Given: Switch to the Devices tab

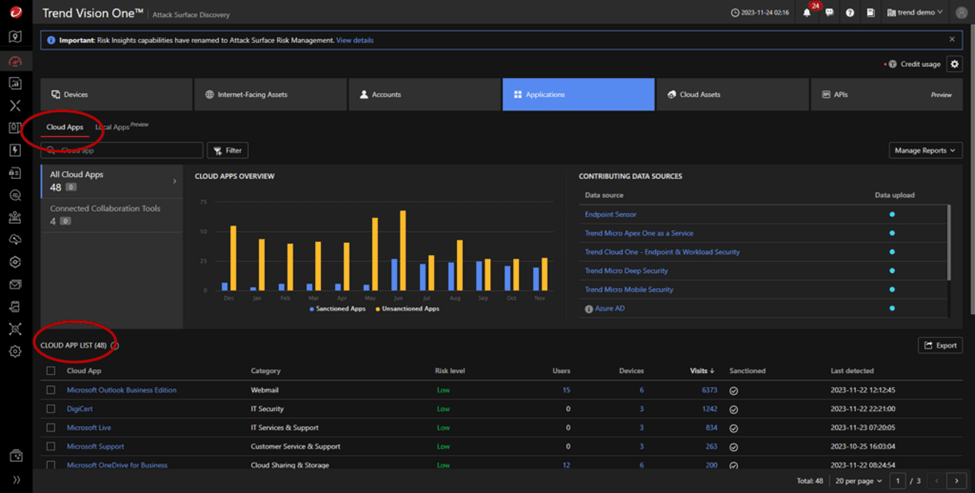Looking at the screenshot, I should 116,94.
